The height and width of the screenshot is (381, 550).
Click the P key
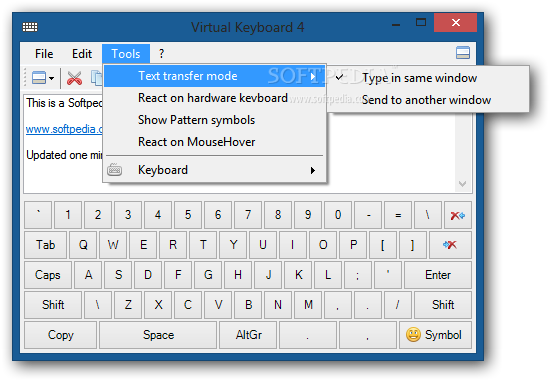coord(353,245)
